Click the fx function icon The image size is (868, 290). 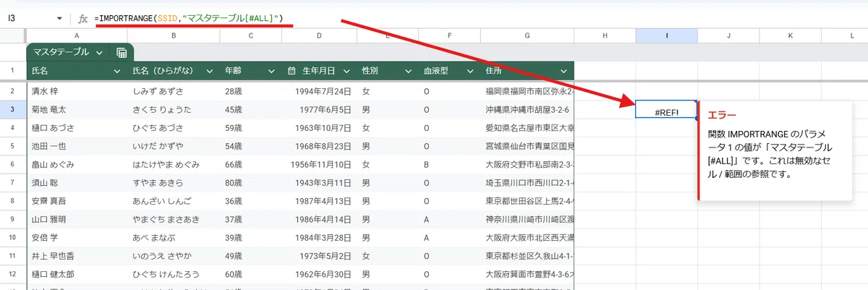82,17
